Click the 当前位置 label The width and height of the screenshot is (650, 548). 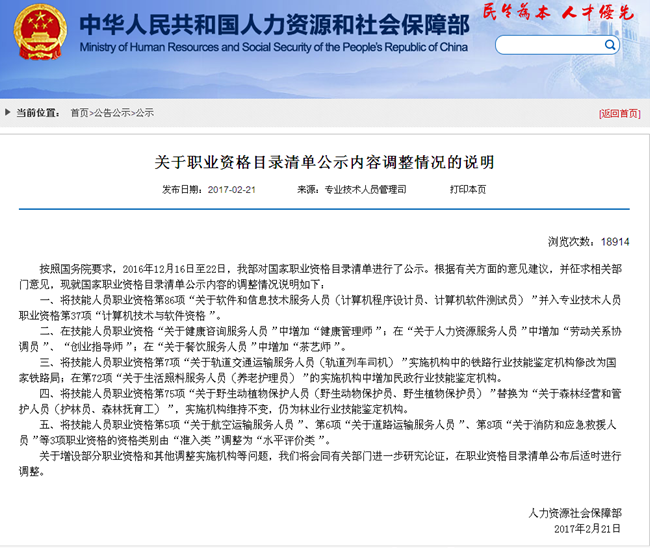(38, 113)
